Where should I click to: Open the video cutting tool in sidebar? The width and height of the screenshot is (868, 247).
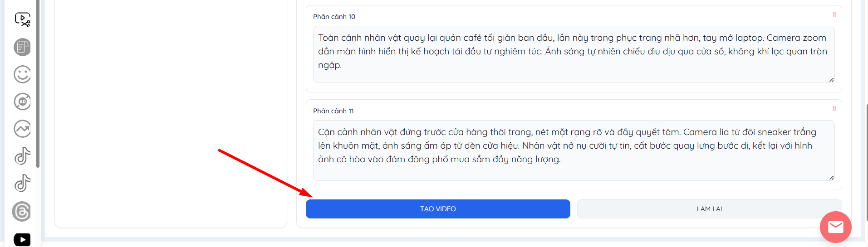click(22, 19)
